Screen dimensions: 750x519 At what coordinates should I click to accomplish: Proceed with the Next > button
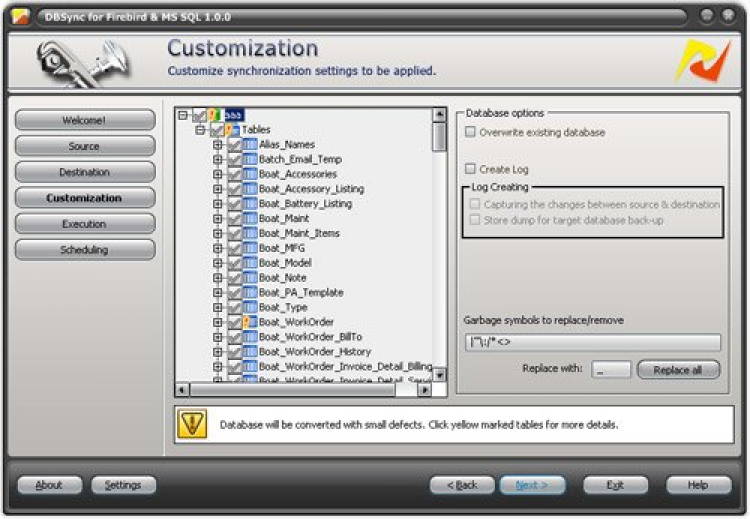coord(532,485)
